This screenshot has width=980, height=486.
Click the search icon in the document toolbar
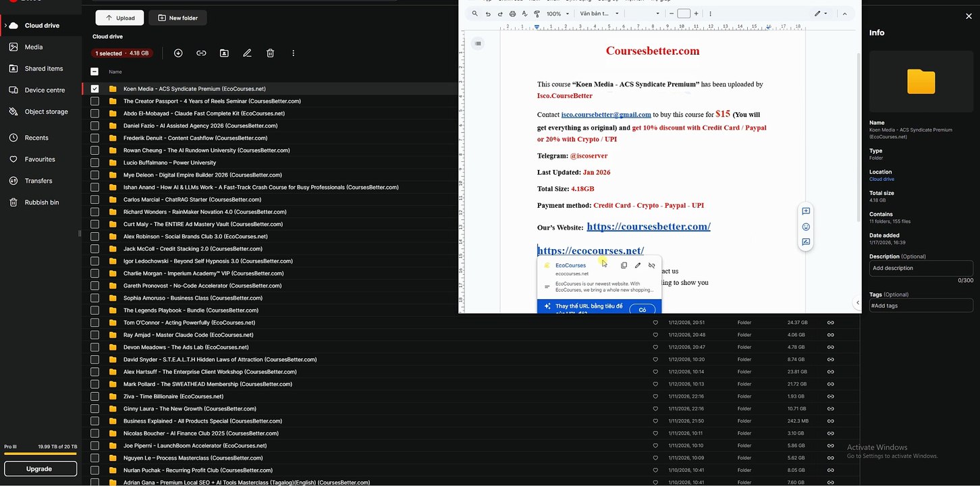(x=474, y=13)
